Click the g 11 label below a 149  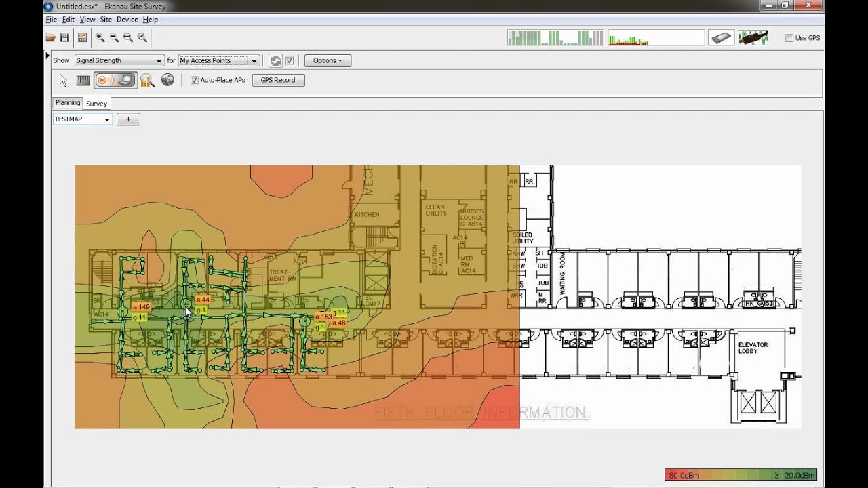pyautogui.click(x=140, y=317)
